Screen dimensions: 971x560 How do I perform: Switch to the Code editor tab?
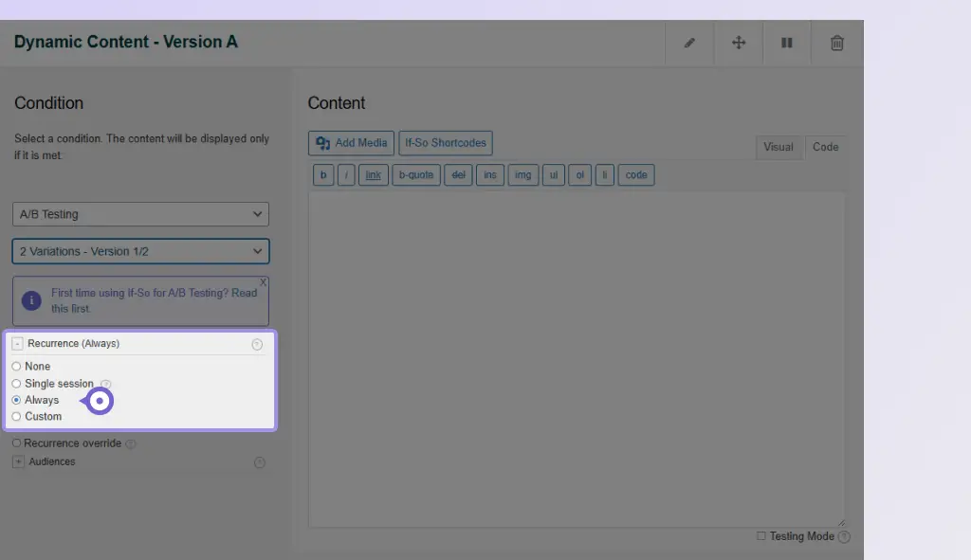click(x=826, y=147)
